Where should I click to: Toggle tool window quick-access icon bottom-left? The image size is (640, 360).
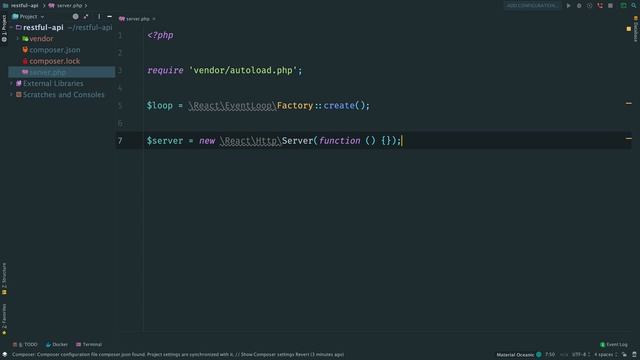point(4,355)
